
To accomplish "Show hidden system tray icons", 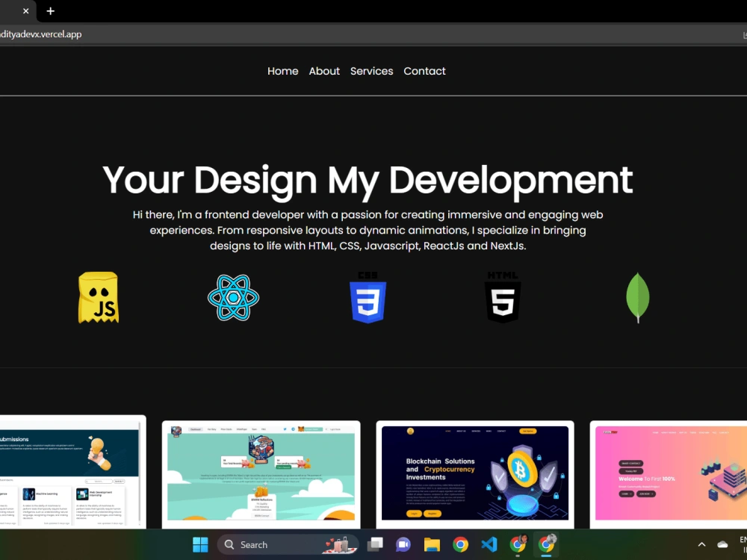I will (701, 544).
